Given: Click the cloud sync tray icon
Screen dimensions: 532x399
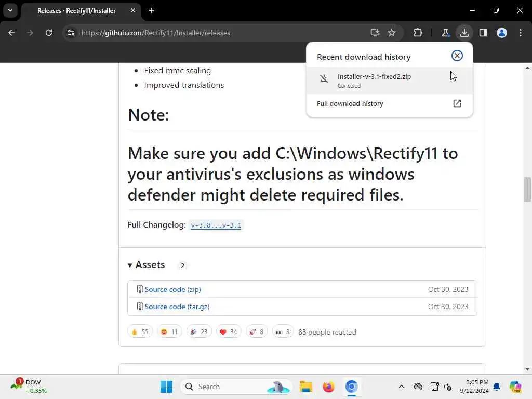Looking at the screenshot, I should click(418, 387).
